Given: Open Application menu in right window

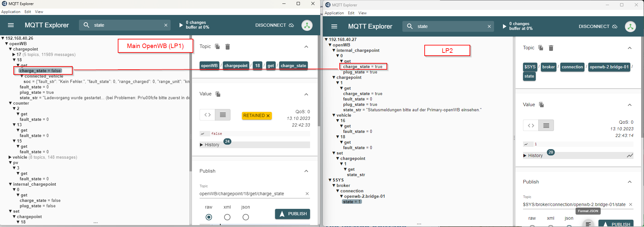Looking at the screenshot, I should tap(334, 13).
